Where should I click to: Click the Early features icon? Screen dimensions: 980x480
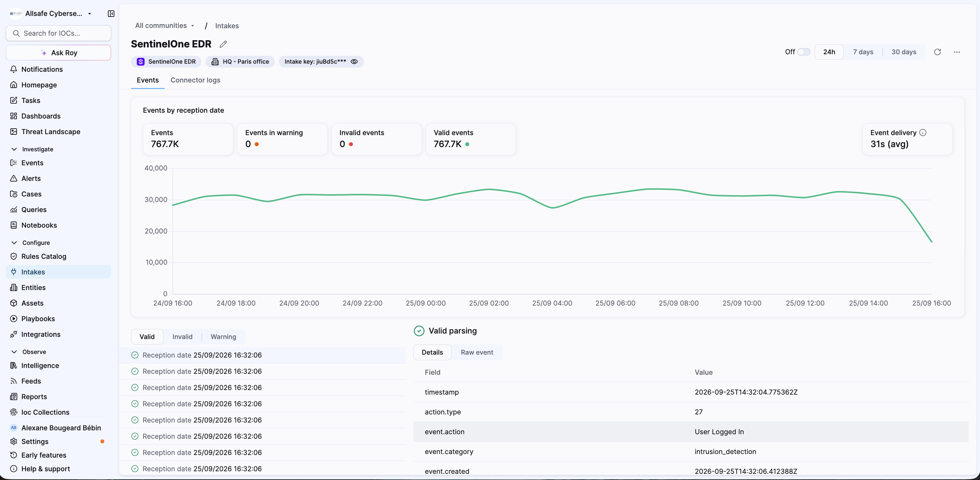tap(14, 455)
